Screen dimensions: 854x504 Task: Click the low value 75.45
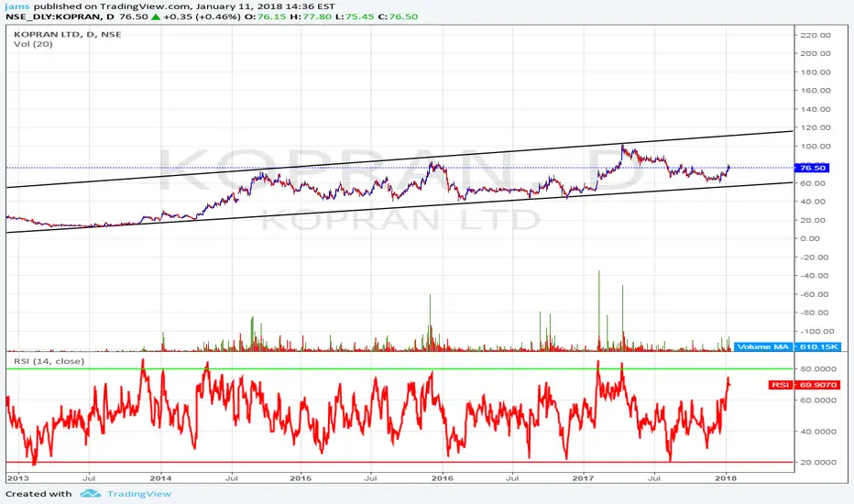(x=360, y=16)
